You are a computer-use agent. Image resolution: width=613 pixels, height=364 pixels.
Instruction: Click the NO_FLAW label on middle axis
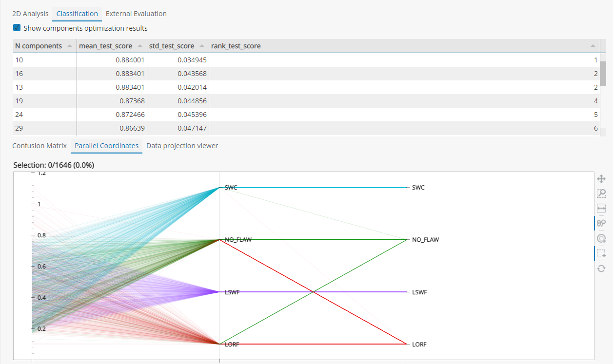(238, 240)
